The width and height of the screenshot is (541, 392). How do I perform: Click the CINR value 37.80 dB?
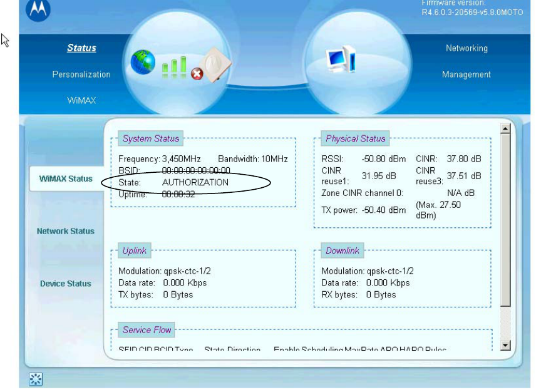464,159
